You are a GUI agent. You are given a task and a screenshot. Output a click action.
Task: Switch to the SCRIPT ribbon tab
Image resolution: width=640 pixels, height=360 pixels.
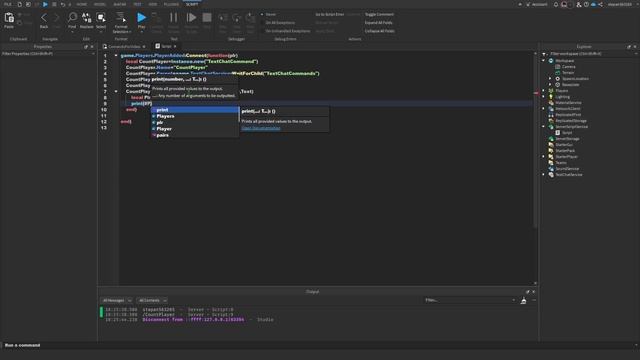(192, 4)
